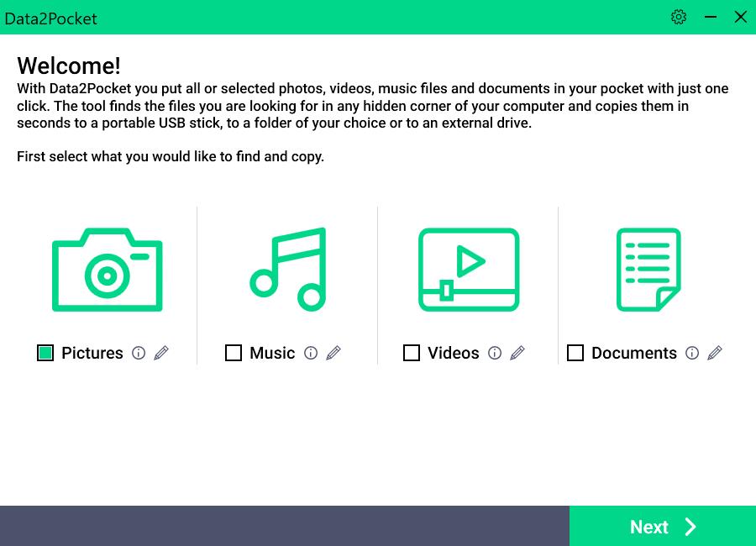Edit Music file types with pencil
Screen dimensions: 756x546
(333, 354)
